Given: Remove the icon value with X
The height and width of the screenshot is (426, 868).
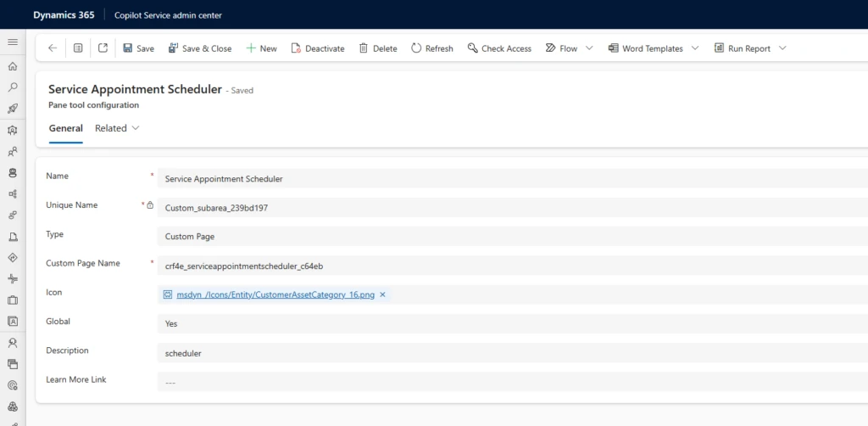Looking at the screenshot, I should coord(382,294).
